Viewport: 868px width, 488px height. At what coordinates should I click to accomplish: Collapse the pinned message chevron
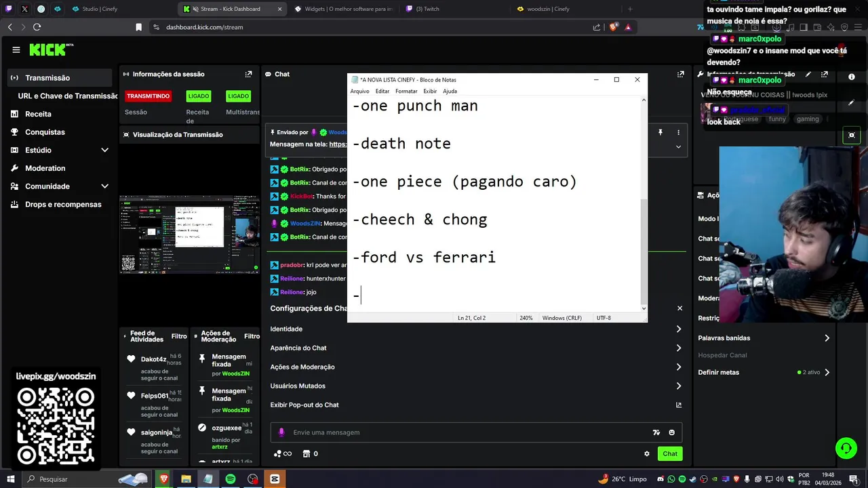click(678, 146)
